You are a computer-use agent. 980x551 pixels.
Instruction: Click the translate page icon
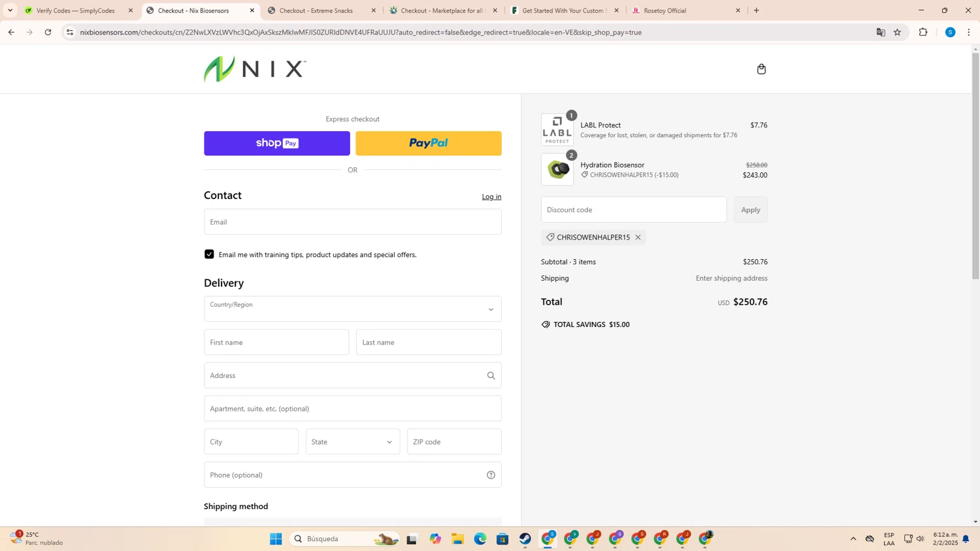881,32
